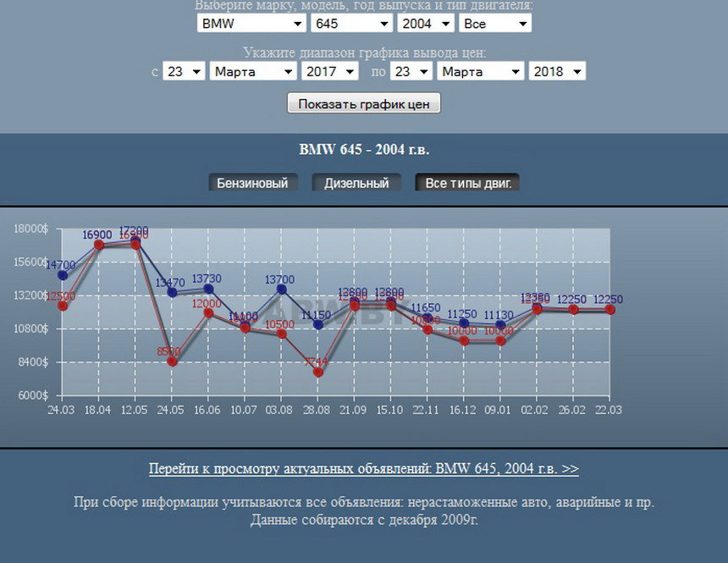The height and width of the screenshot is (563, 728).
Task: Open the link to current BMW 645 ads
Action: (x=364, y=468)
